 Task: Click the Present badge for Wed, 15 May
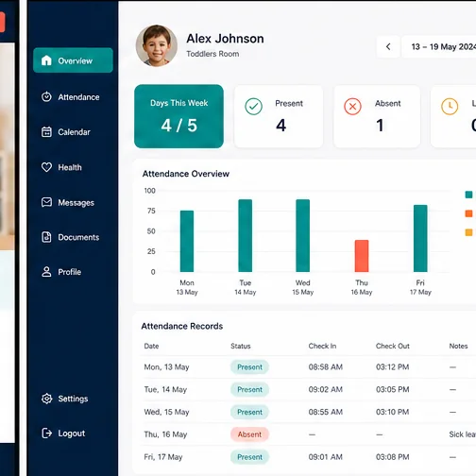[249, 412]
